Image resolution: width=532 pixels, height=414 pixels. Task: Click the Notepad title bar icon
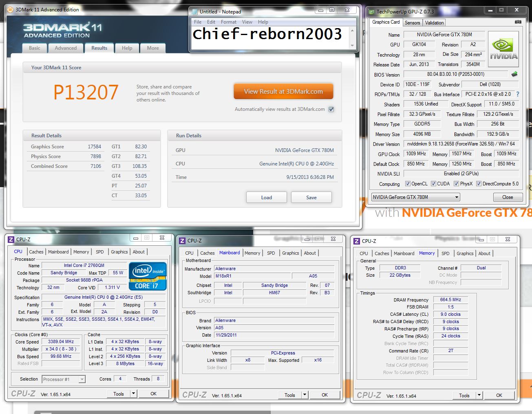coord(194,11)
